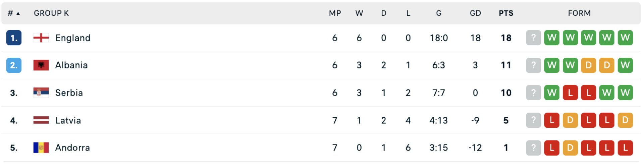This screenshot has width=644, height=167.
Task: Click England's gray upcoming match question mark
Action: click(x=533, y=38)
